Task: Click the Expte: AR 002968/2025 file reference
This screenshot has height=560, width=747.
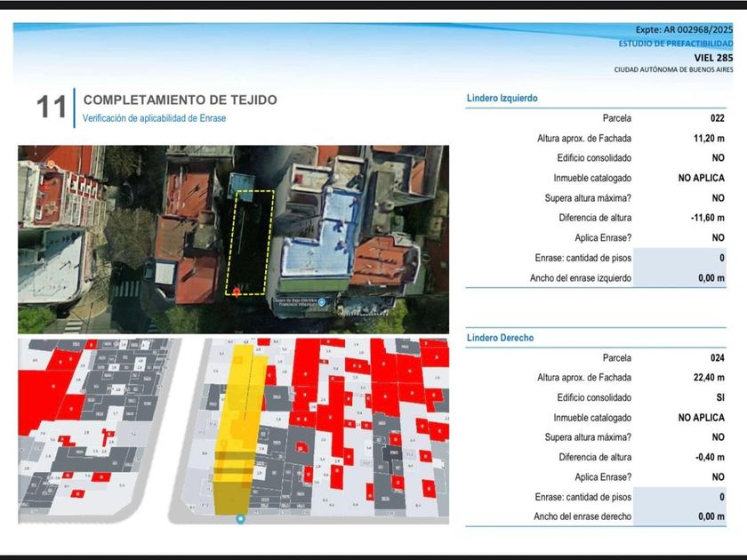Action: [x=684, y=30]
